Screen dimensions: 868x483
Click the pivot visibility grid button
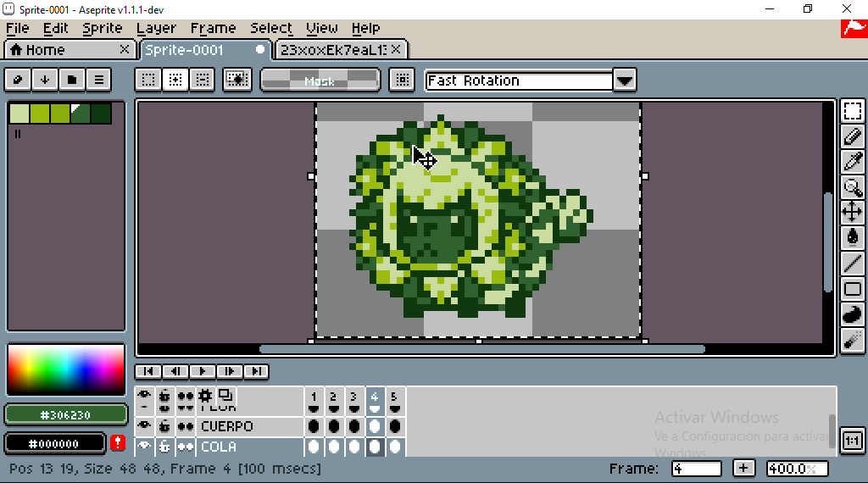[403, 80]
